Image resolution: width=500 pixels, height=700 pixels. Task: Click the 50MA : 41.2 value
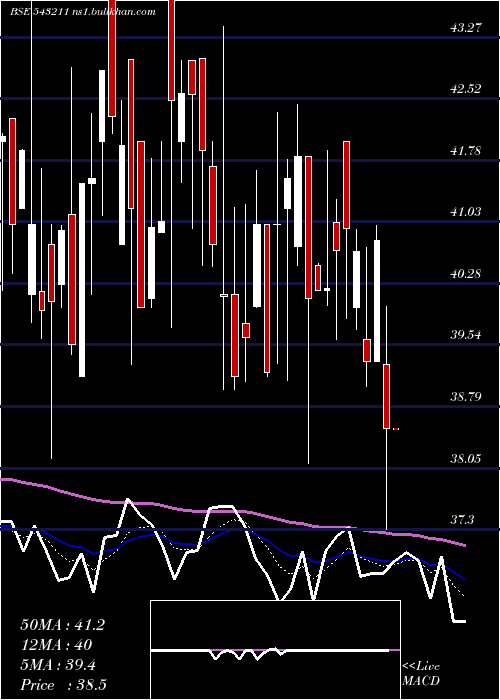(x=62, y=625)
